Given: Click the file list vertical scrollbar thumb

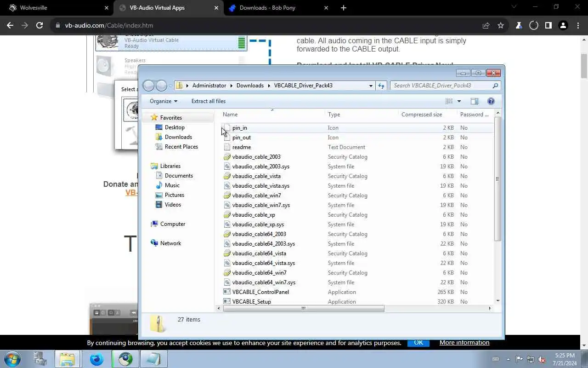Looking at the screenshot, I should coord(498,179).
